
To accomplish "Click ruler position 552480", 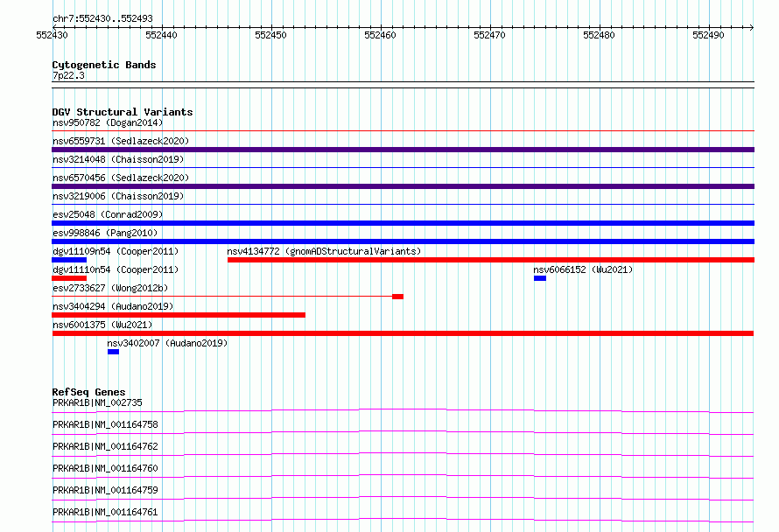I will pos(600,35).
